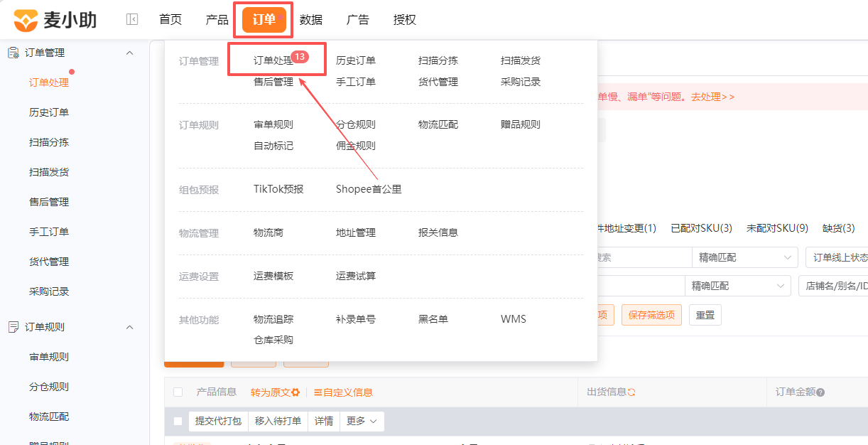Click the 保存筛选项 button
Image resolution: width=868 pixels, height=445 pixels.
651,315
